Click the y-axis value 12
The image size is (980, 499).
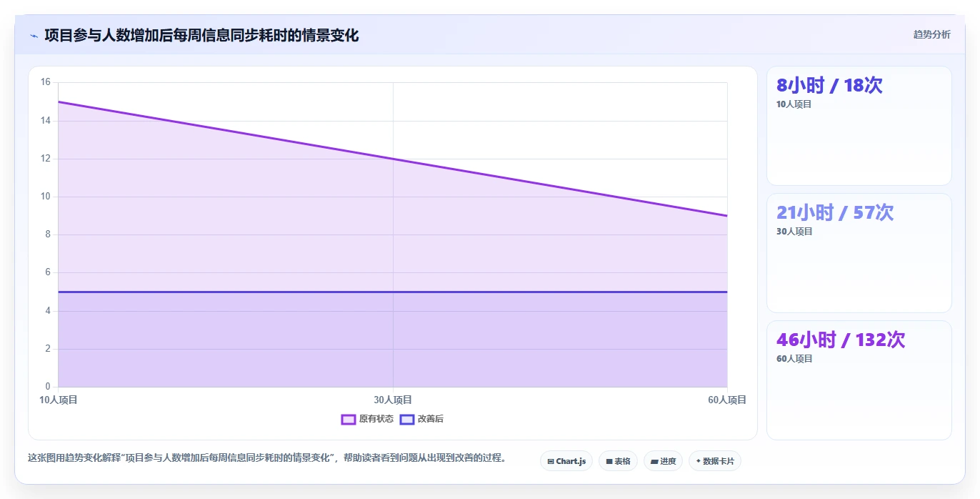pyautogui.click(x=46, y=159)
